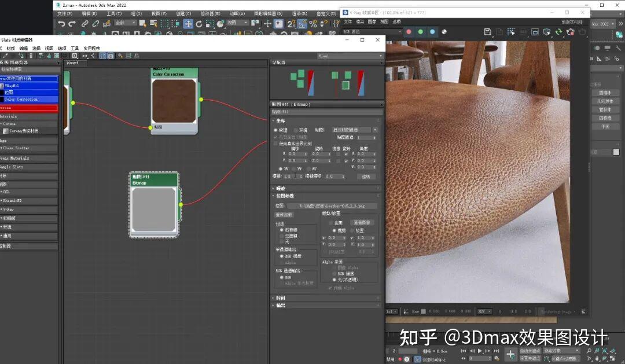Click the Unlink Selection broken-chain icon
This screenshot has height=364, width=625.
(95, 24)
